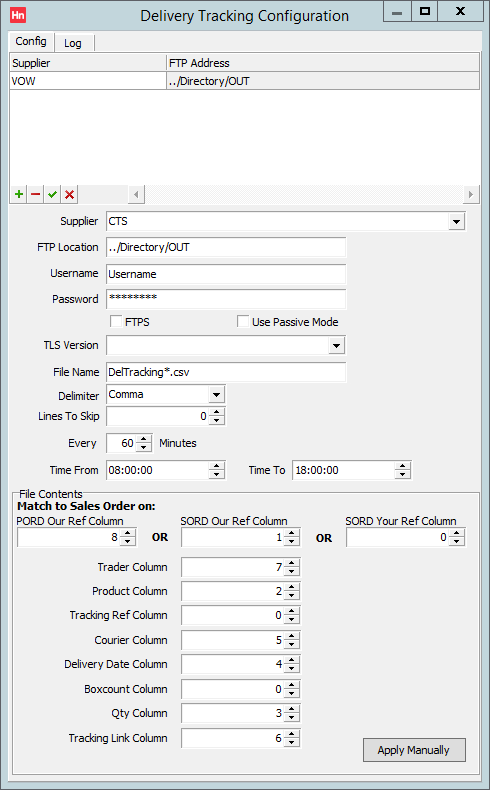Click the Hn application icon in title bar

point(18,15)
